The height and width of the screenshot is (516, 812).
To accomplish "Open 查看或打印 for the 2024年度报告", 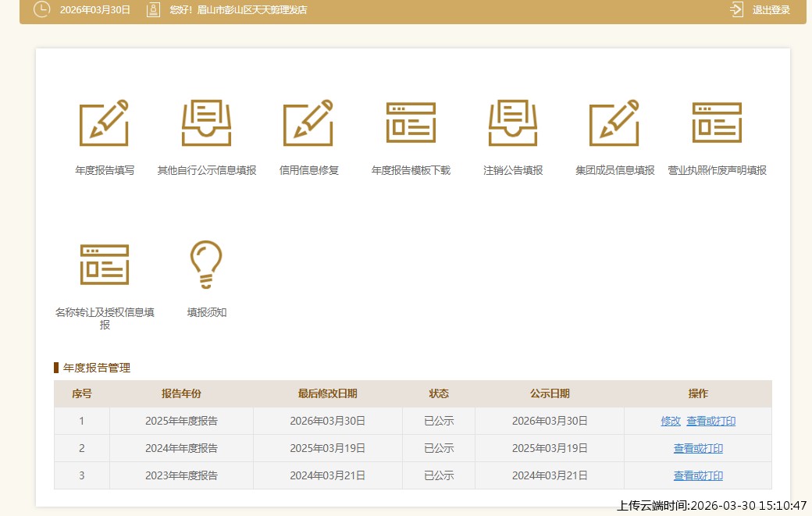I will (697, 448).
